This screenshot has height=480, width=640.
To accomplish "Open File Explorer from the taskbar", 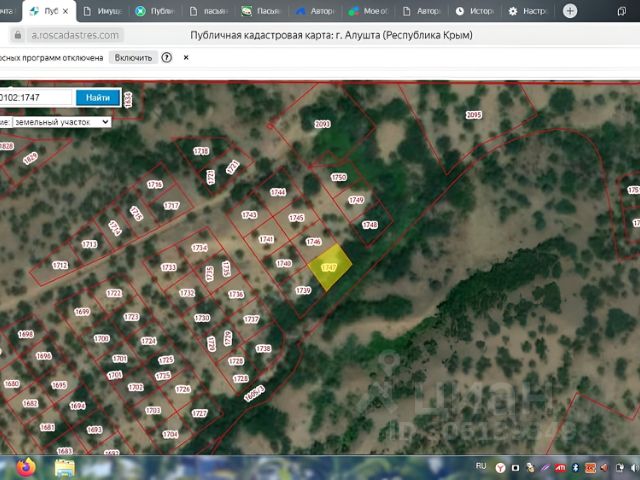I will coord(64,468).
